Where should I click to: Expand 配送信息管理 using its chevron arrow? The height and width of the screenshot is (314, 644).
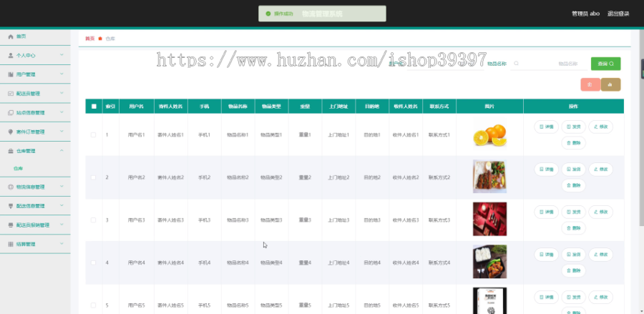click(62, 206)
